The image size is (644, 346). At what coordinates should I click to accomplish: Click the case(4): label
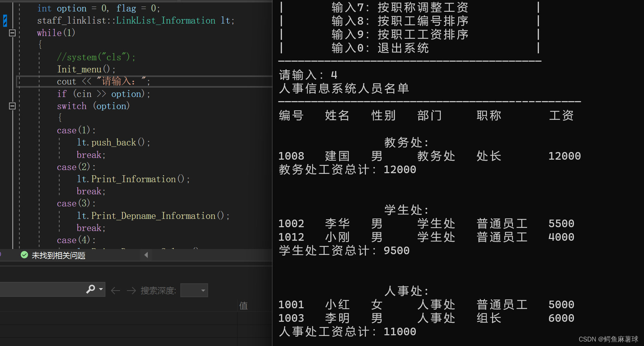76,240
